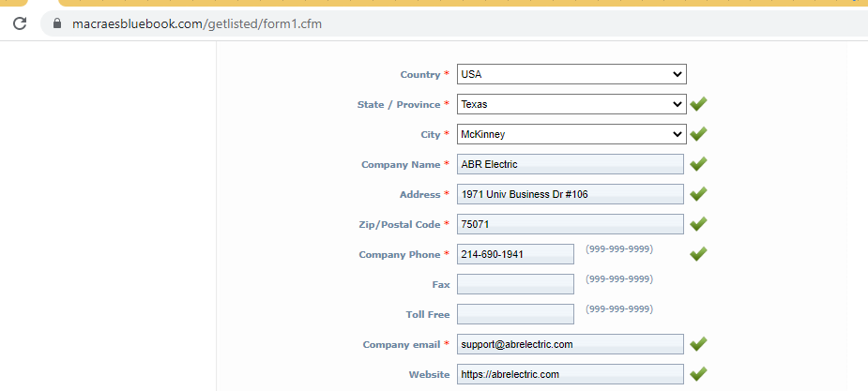Click the green checkmark beside City
The height and width of the screenshot is (391, 868).
point(698,133)
